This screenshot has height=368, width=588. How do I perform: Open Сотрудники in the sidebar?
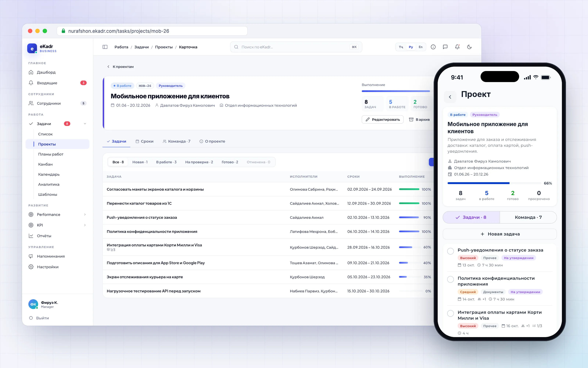[58, 103]
